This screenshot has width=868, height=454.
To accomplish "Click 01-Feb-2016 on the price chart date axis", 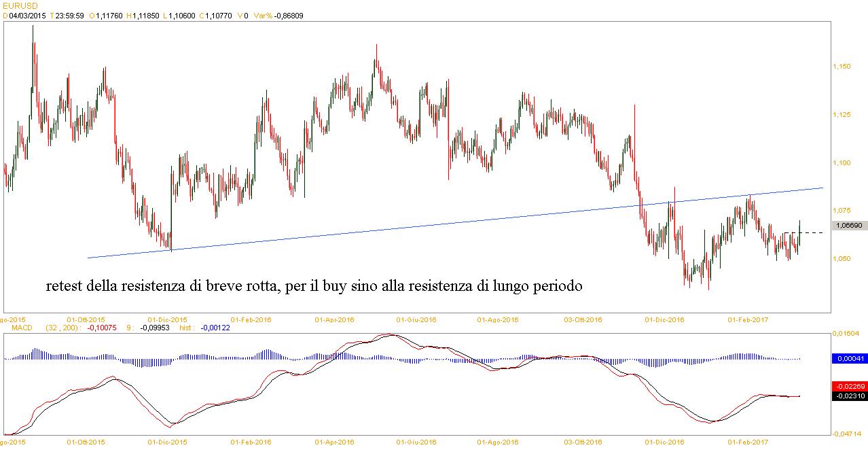I will click(x=251, y=319).
